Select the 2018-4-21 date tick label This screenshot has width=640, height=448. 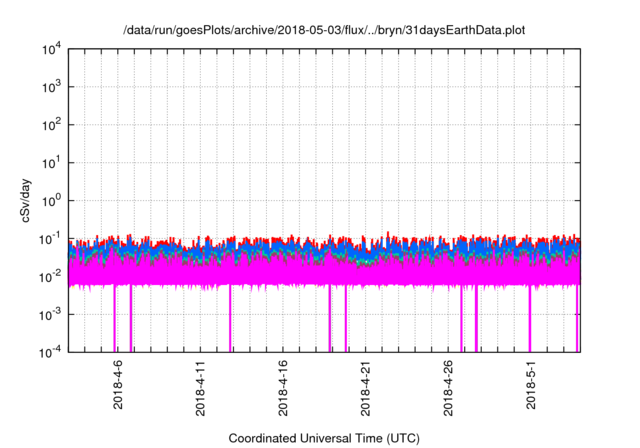(x=365, y=388)
